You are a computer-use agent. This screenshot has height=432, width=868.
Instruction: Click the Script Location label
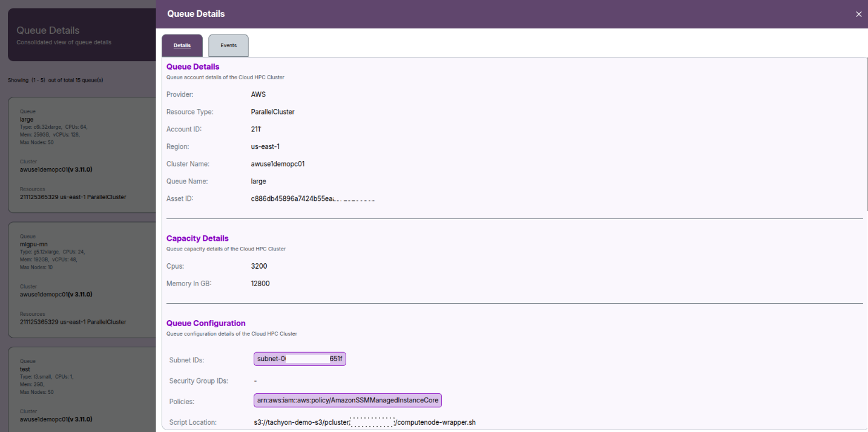[x=193, y=422]
